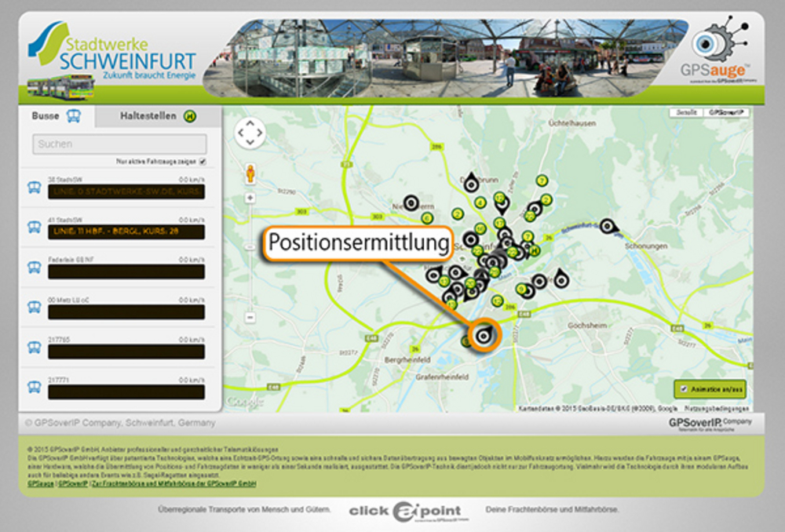The image size is (785, 532).
Task: Select the LINIE 11 HBF. - BERGL display
Action: (x=126, y=231)
